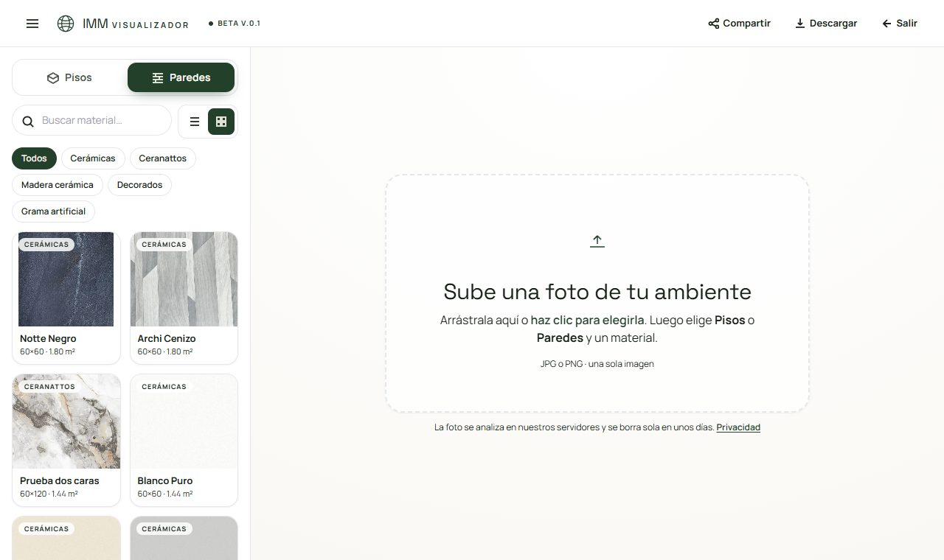Screen dimensions: 944x560
Task: Click the "Blanco Puro" name text
Action: point(165,481)
